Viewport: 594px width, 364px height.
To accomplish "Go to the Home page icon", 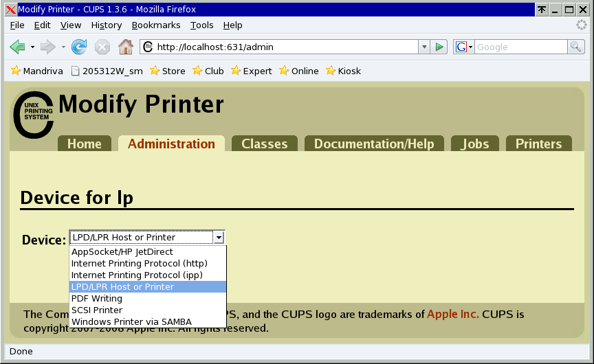I will (x=126, y=47).
